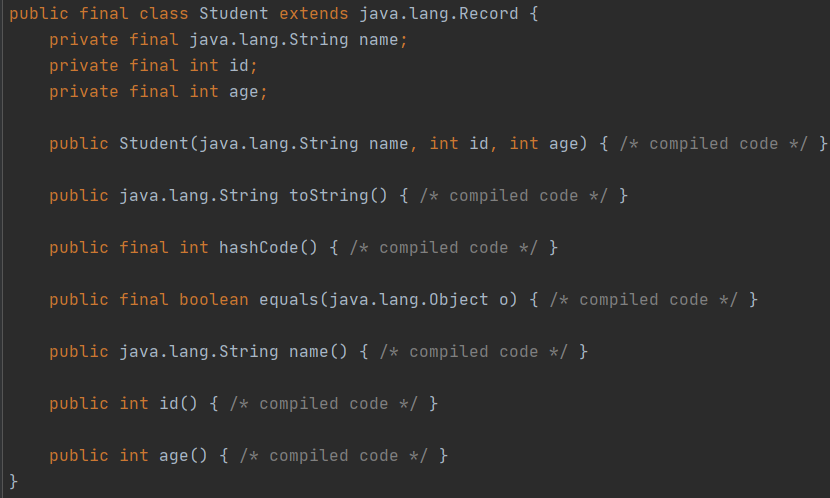Click the age identifier in its private field declaration
This screenshot has width=830, height=498.
[x=244, y=92]
